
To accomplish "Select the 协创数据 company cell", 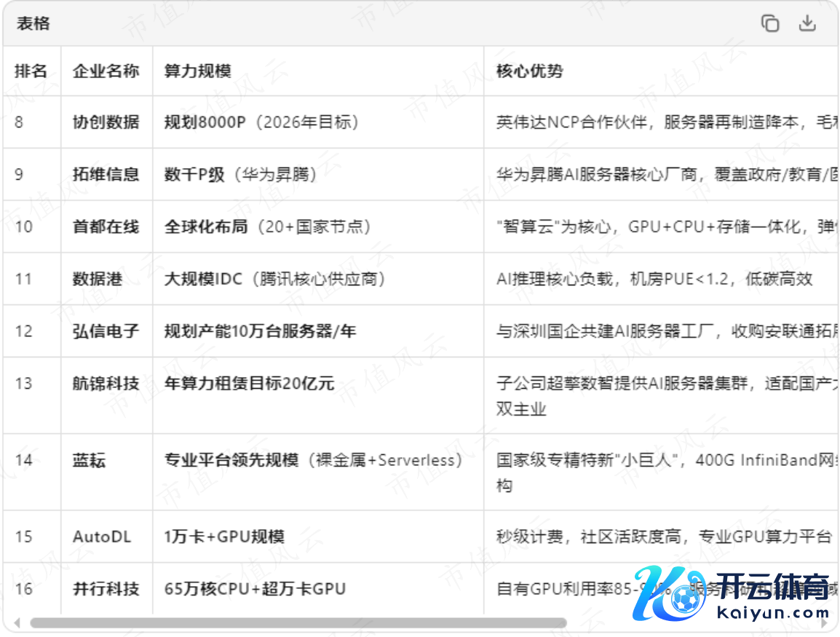I will [106, 122].
